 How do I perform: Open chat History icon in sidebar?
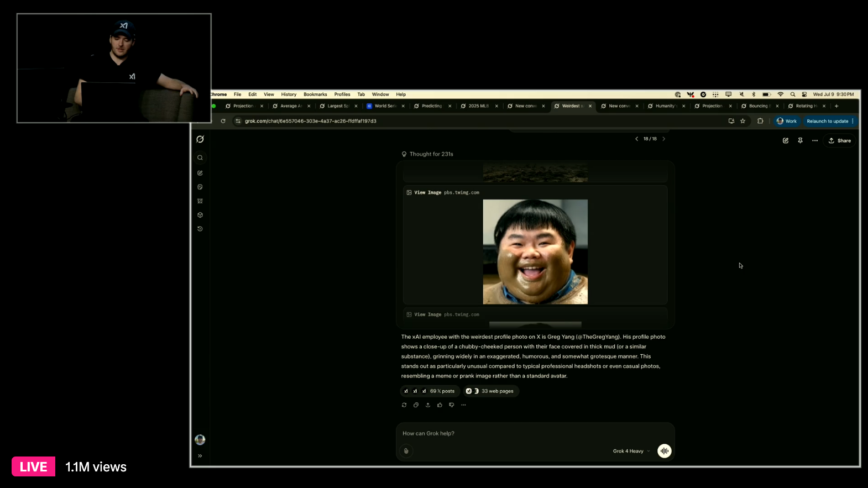click(x=200, y=229)
